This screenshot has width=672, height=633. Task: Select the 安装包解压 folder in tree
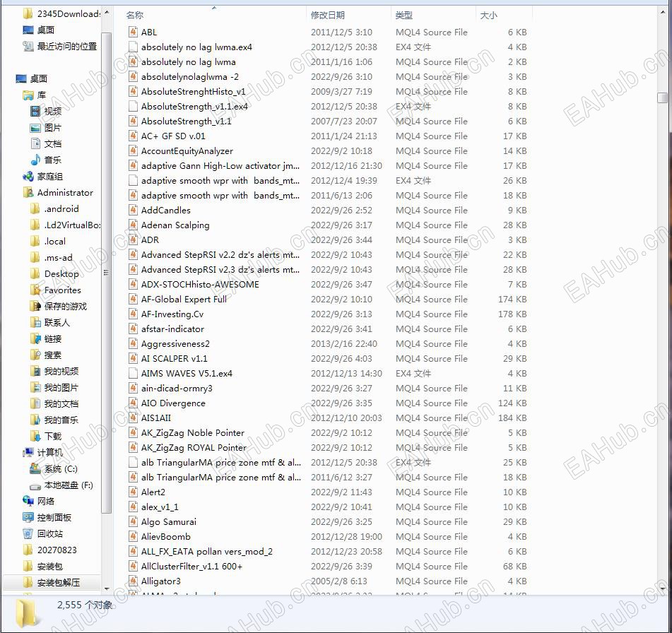click(52, 582)
